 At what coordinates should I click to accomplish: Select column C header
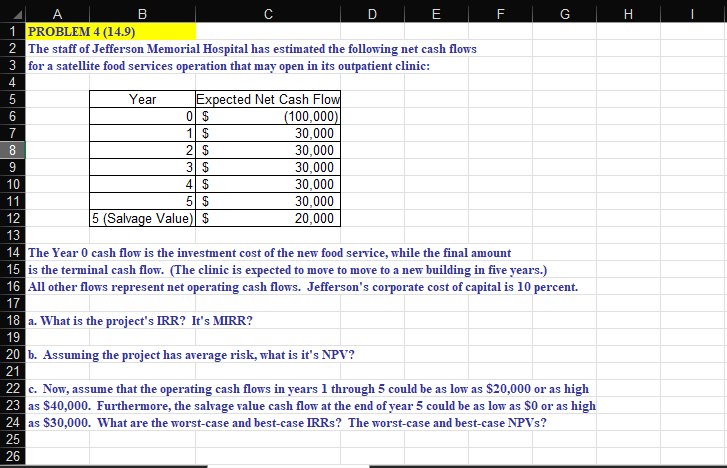coord(268,14)
